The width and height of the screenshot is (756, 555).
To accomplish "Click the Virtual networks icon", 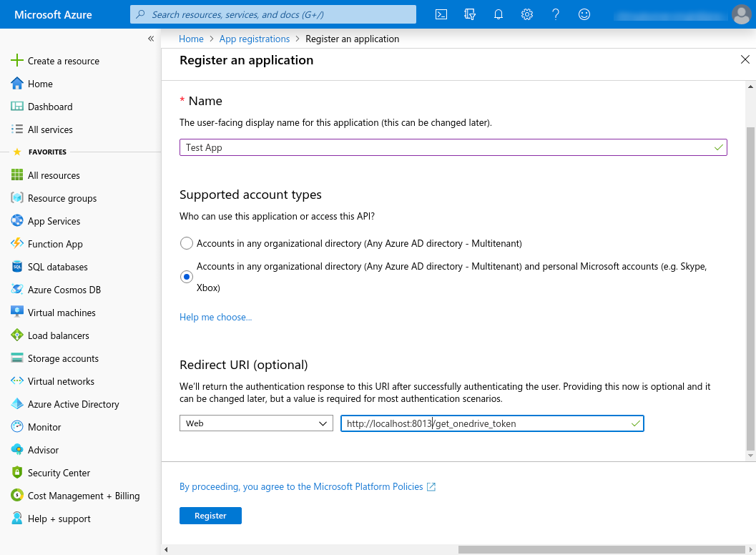I will point(17,380).
